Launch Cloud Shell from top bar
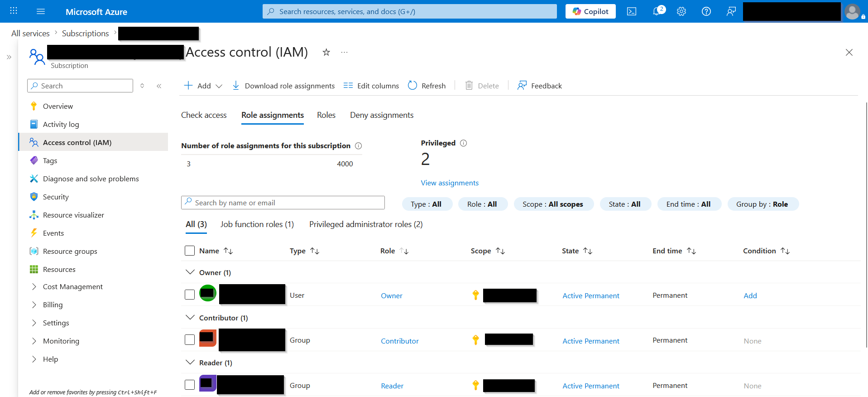The height and width of the screenshot is (397, 868). 632,11
